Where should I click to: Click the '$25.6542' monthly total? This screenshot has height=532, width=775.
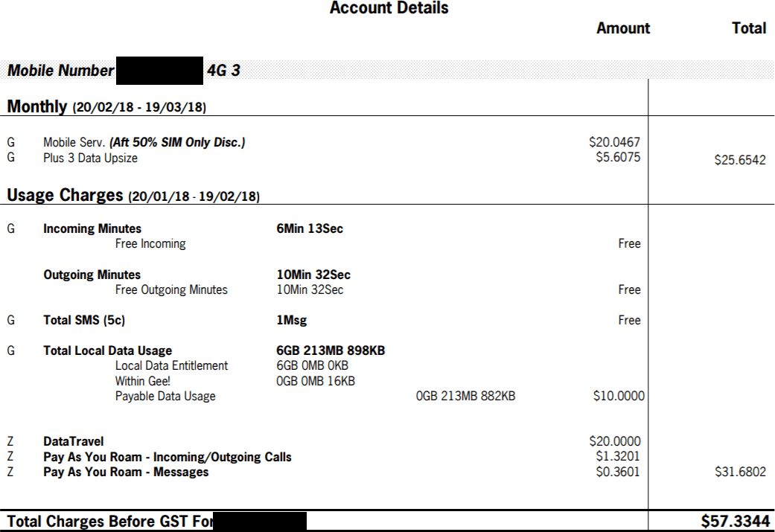coord(740,160)
